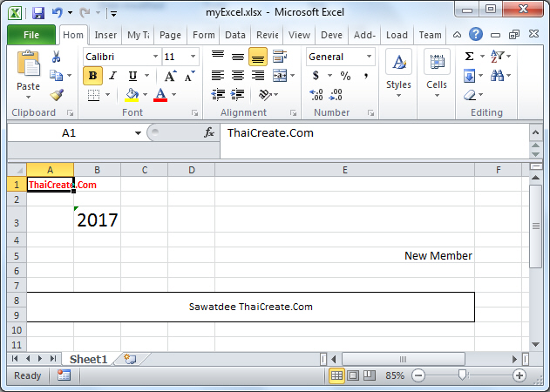Increase font size with Grow Font
Image resolution: width=550 pixels, height=392 pixels.
pyautogui.click(x=170, y=76)
